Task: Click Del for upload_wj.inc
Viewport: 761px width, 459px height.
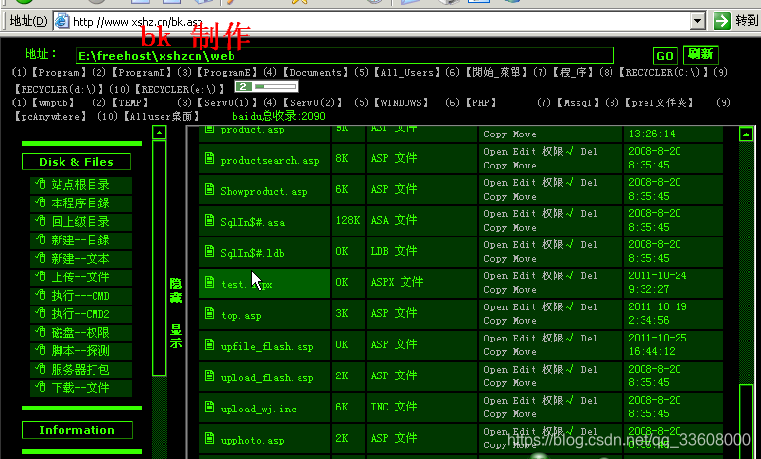Action: [589, 400]
